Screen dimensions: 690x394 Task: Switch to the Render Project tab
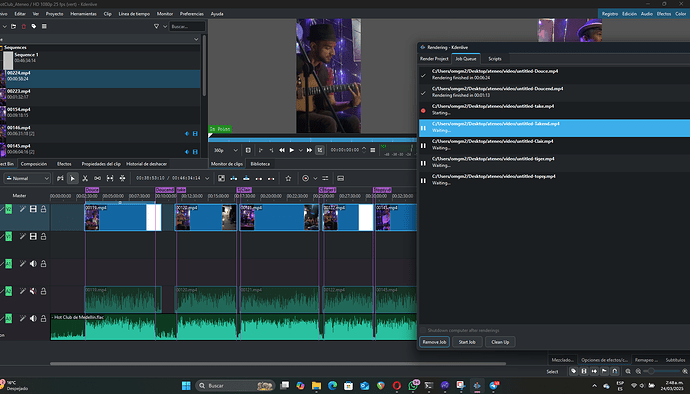434,59
